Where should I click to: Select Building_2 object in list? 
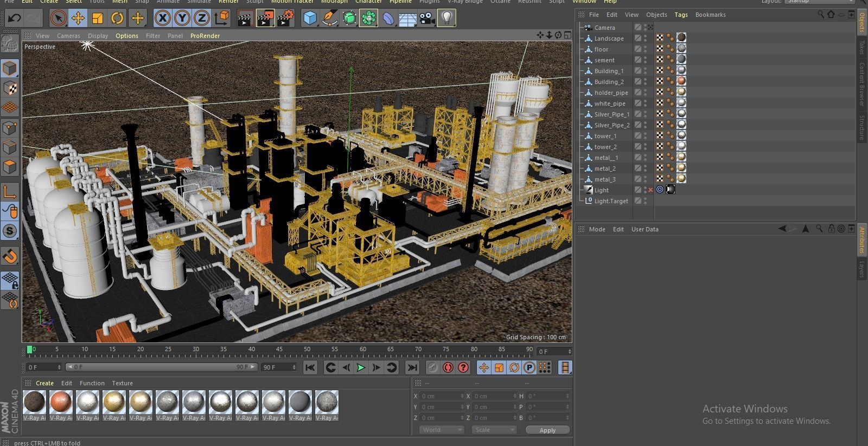click(609, 82)
